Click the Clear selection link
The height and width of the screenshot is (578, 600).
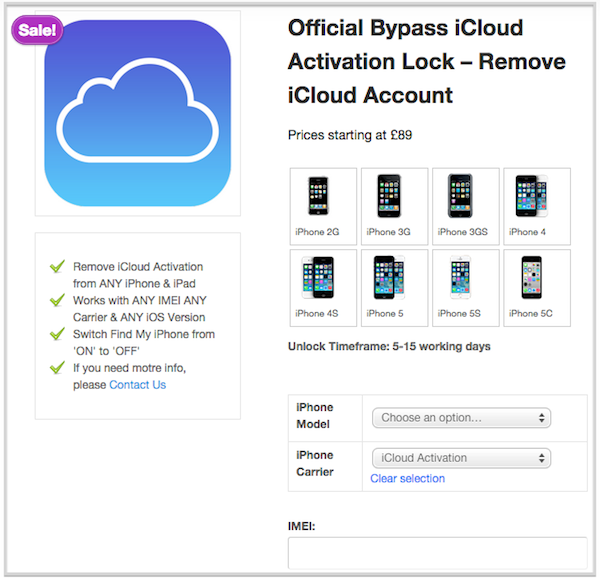pos(408,479)
